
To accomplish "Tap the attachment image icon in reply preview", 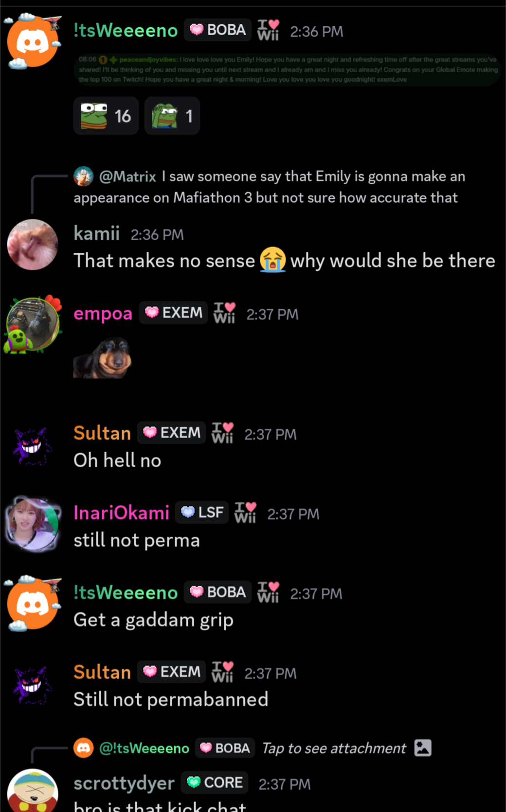I will [423, 748].
